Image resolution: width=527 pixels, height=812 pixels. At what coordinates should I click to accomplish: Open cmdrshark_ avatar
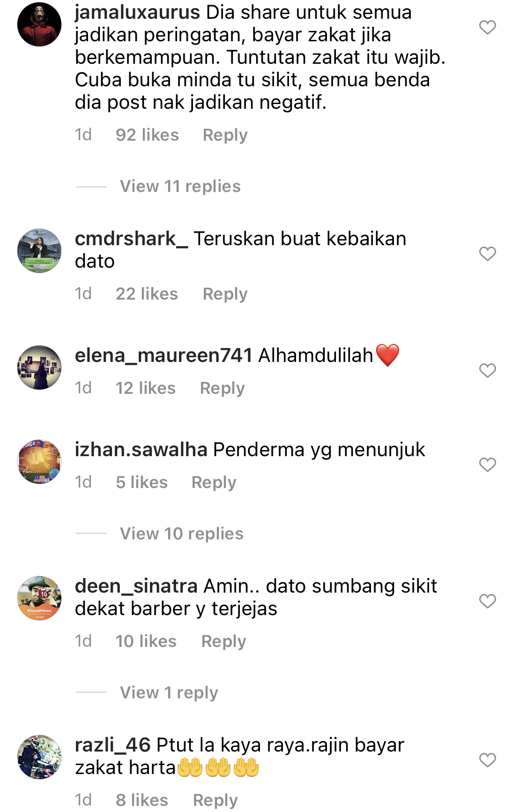[39, 251]
